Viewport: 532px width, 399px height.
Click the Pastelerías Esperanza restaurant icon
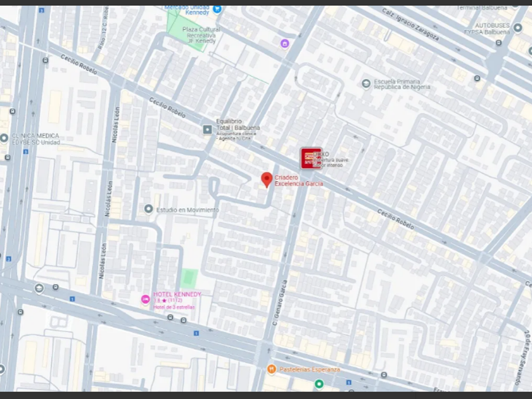[x=271, y=369]
